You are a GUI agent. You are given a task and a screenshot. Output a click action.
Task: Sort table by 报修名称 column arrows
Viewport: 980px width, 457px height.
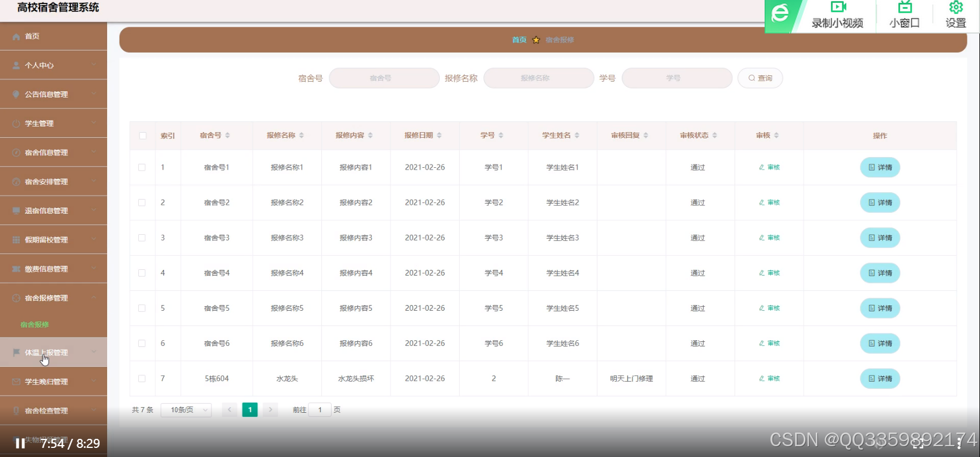pyautogui.click(x=302, y=136)
